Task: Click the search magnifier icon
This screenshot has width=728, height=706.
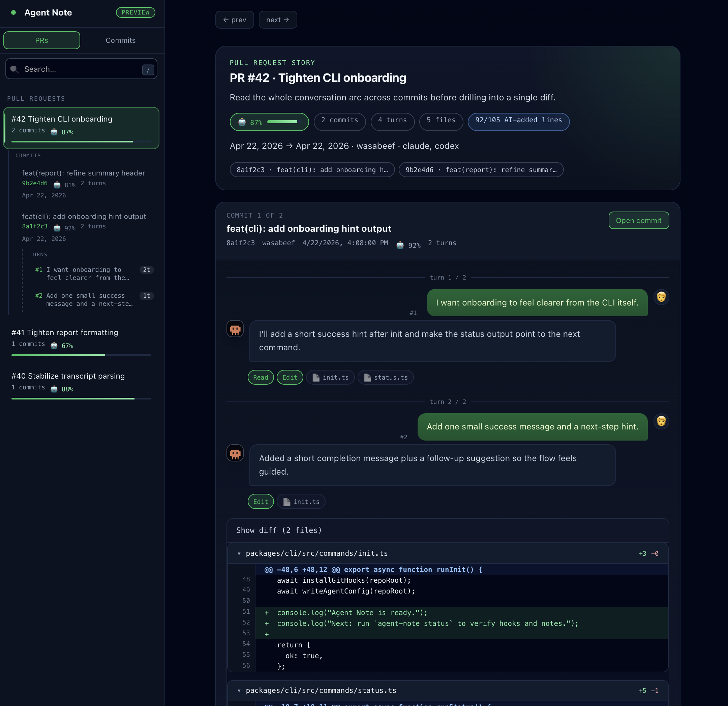Action: 14,69
